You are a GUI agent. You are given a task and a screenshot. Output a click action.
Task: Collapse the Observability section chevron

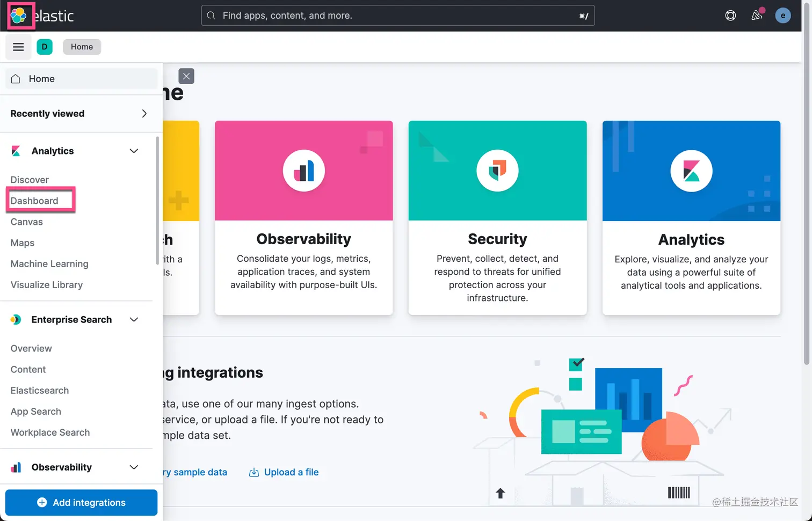[134, 467]
